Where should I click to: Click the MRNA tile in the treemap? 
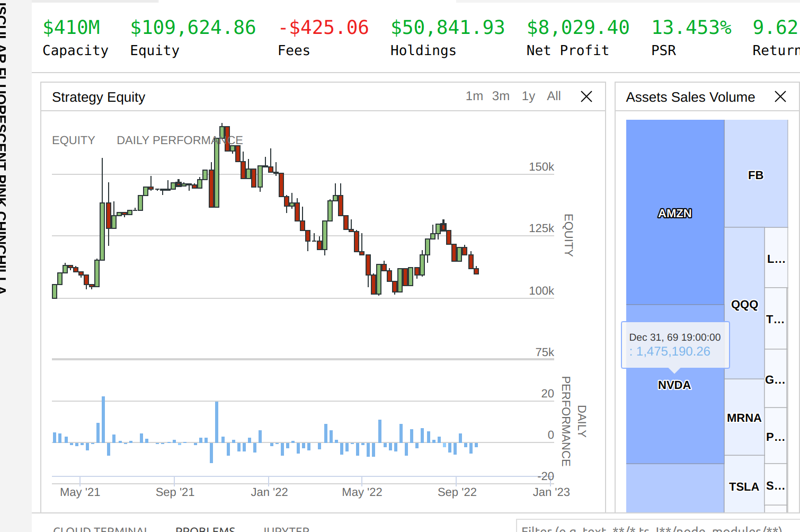744,418
